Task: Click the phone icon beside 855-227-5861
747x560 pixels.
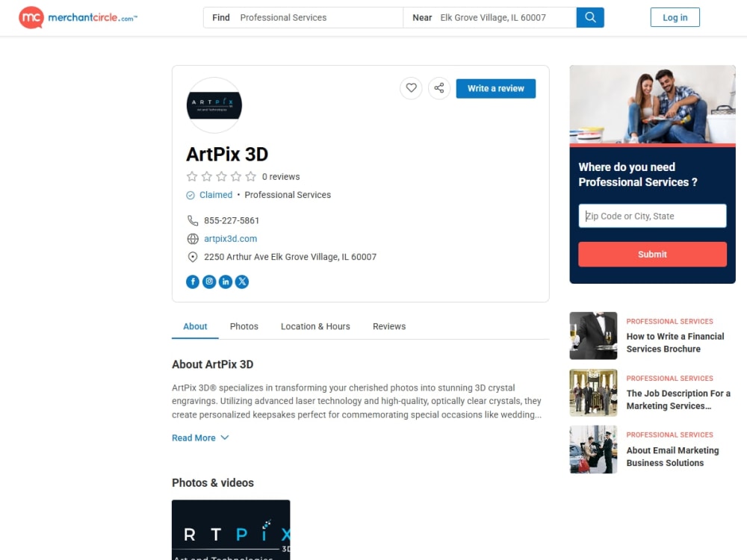Action: click(193, 220)
